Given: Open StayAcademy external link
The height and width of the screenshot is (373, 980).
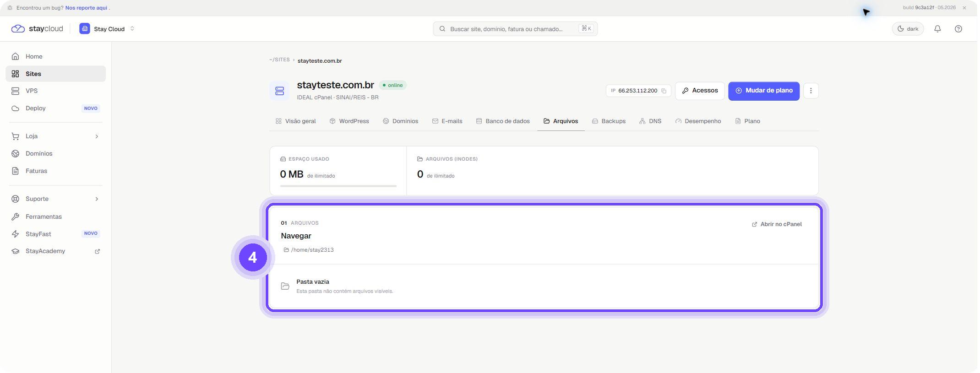Looking at the screenshot, I should tap(56, 251).
